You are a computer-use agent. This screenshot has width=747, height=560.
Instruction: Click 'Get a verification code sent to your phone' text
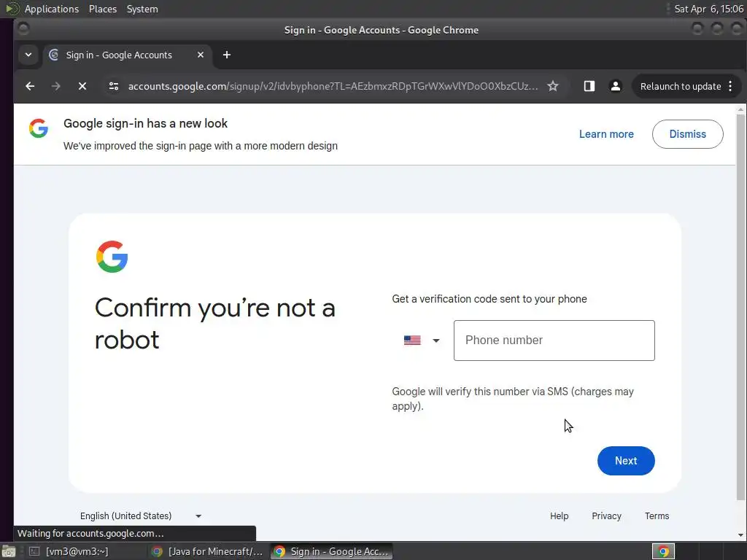[489, 299]
